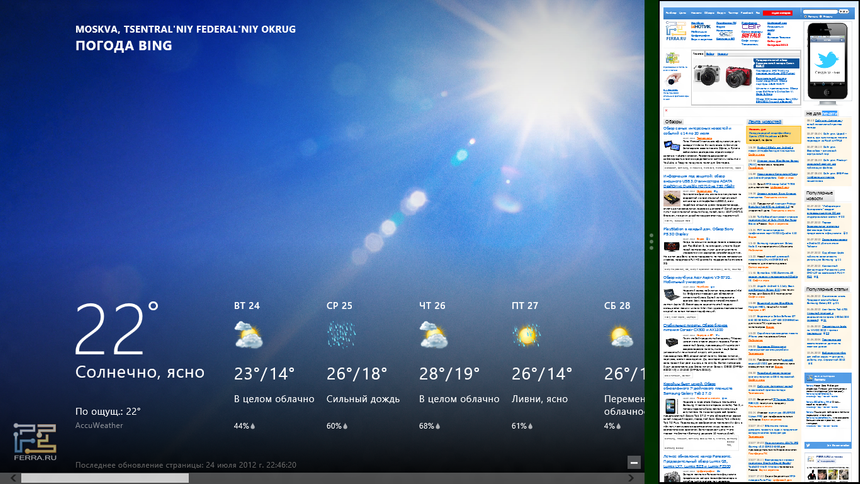
Task: Click the ПОГОДА BING app title
Action: point(124,46)
